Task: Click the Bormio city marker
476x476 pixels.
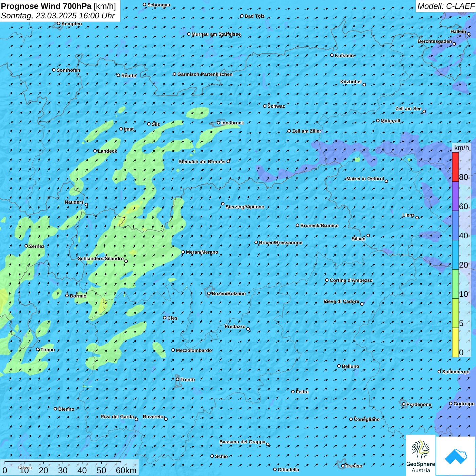Action: tap(67, 295)
